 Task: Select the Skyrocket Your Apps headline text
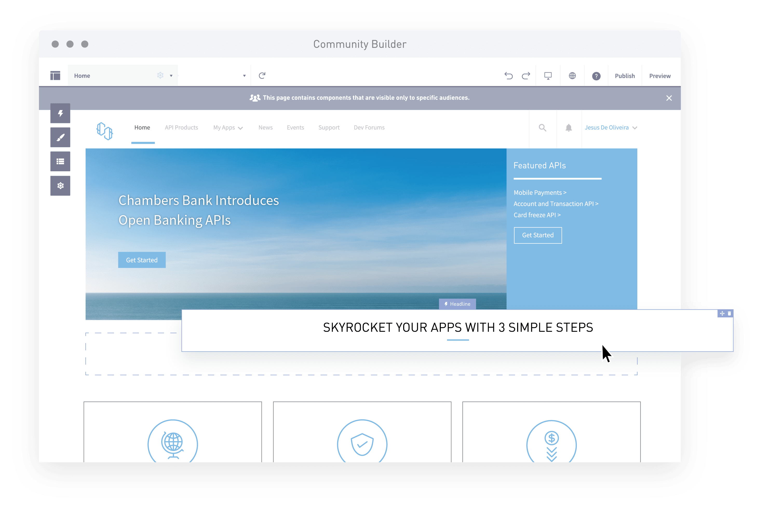tap(458, 327)
